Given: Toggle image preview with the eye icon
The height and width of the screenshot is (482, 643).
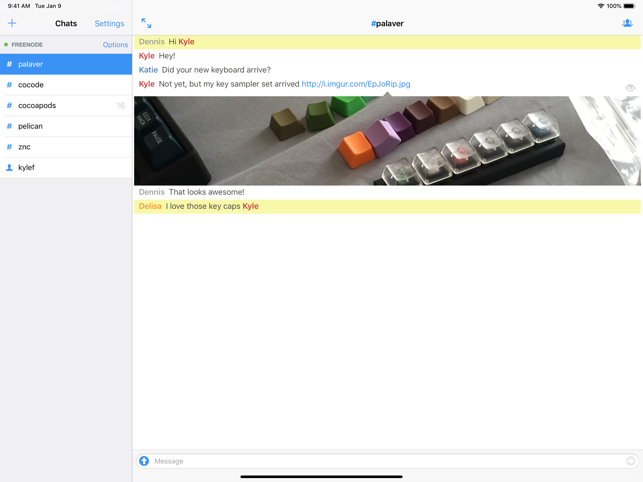Looking at the screenshot, I should (630, 87).
